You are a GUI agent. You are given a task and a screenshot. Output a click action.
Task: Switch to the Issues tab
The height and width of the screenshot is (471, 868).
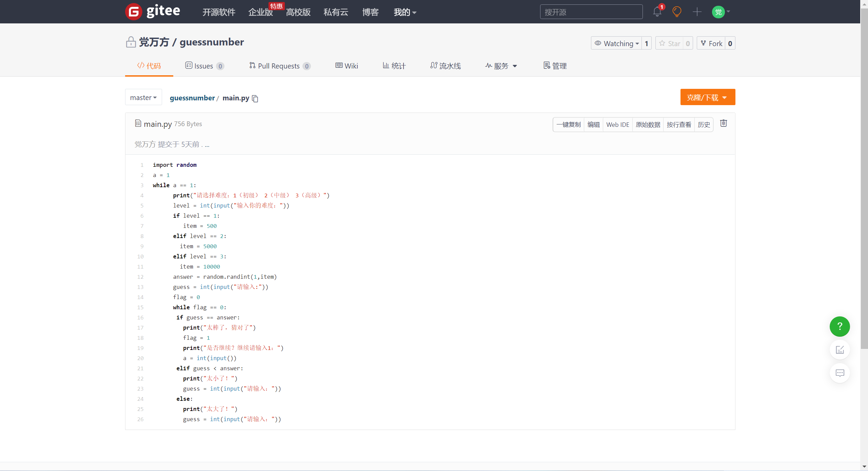point(203,66)
